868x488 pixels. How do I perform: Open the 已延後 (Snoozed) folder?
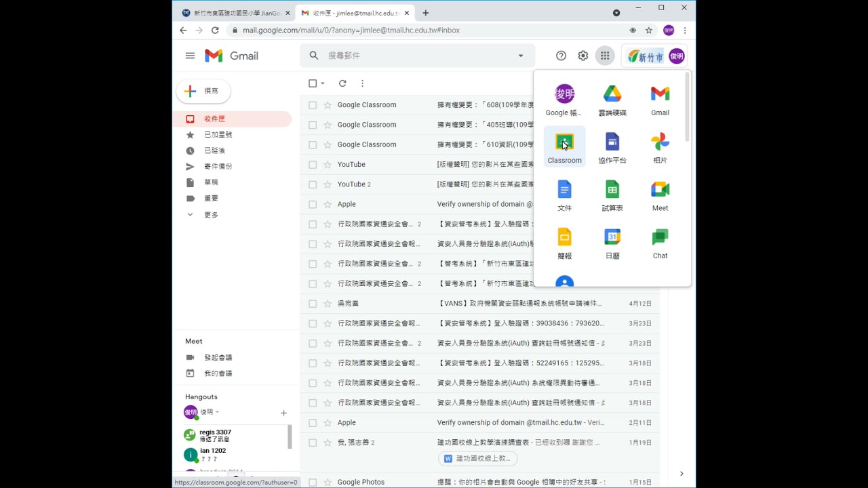coord(232,150)
